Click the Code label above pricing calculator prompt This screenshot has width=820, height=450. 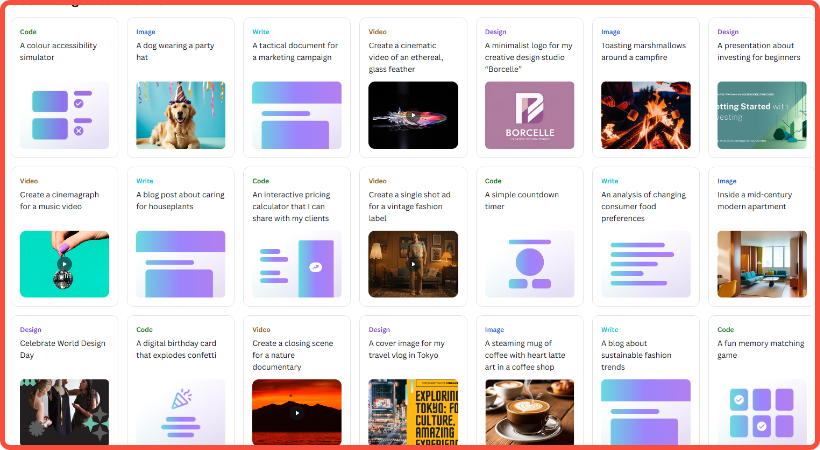click(x=260, y=181)
